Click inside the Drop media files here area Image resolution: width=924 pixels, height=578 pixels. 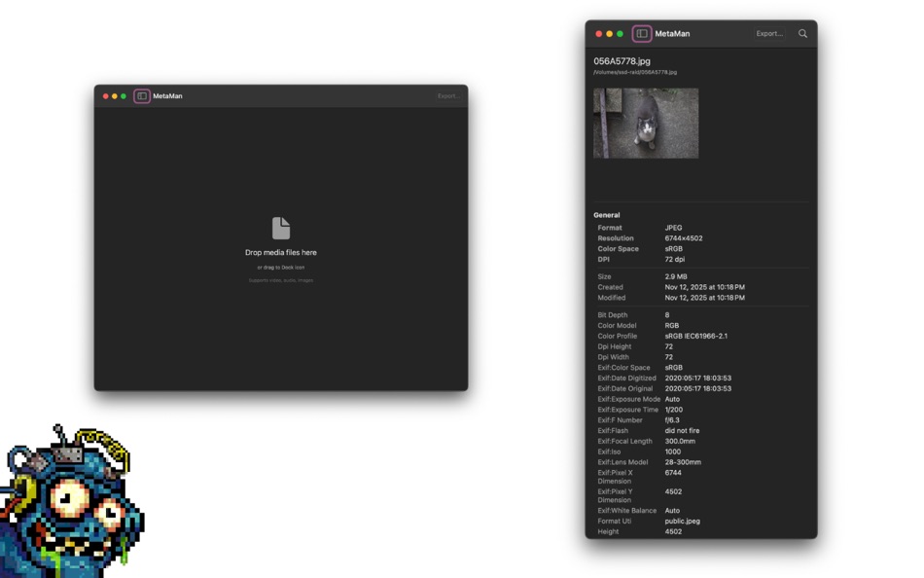click(x=281, y=250)
